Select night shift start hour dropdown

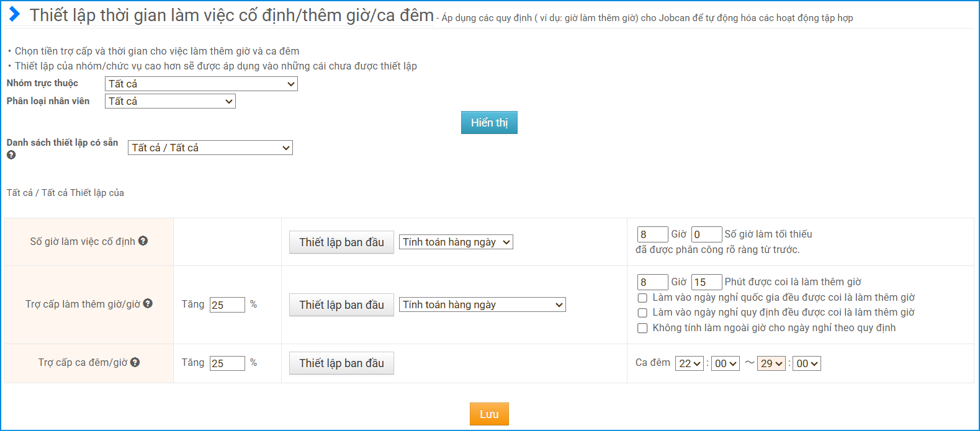[x=690, y=363]
